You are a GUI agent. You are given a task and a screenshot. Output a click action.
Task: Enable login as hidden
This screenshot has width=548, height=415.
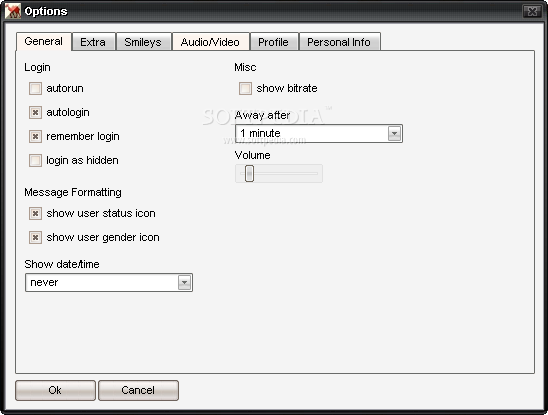pyautogui.click(x=35, y=160)
